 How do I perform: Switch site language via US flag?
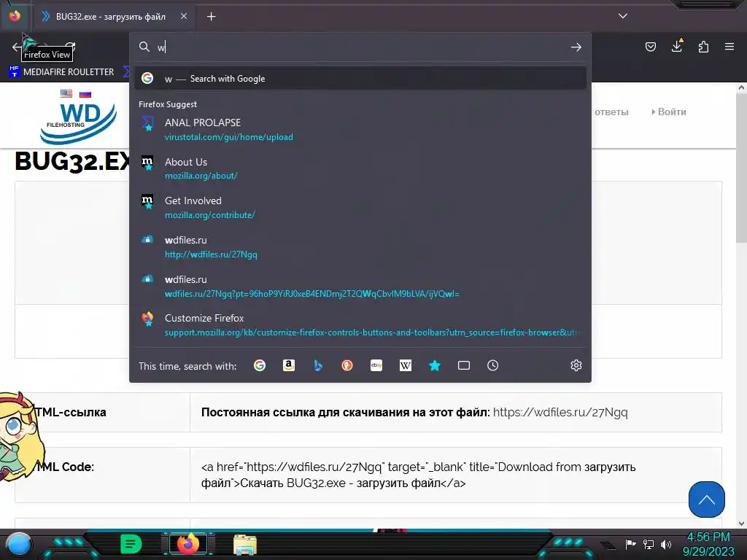[66, 93]
